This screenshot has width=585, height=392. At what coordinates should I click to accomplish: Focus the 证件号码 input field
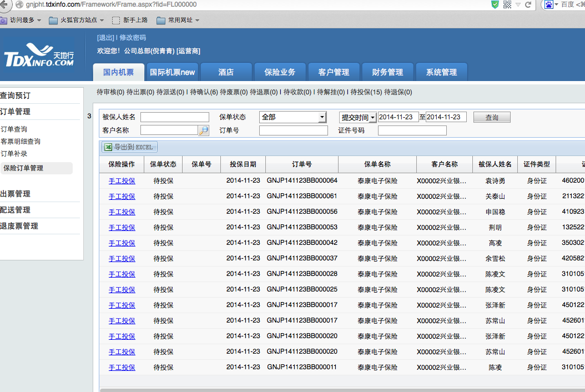point(412,130)
